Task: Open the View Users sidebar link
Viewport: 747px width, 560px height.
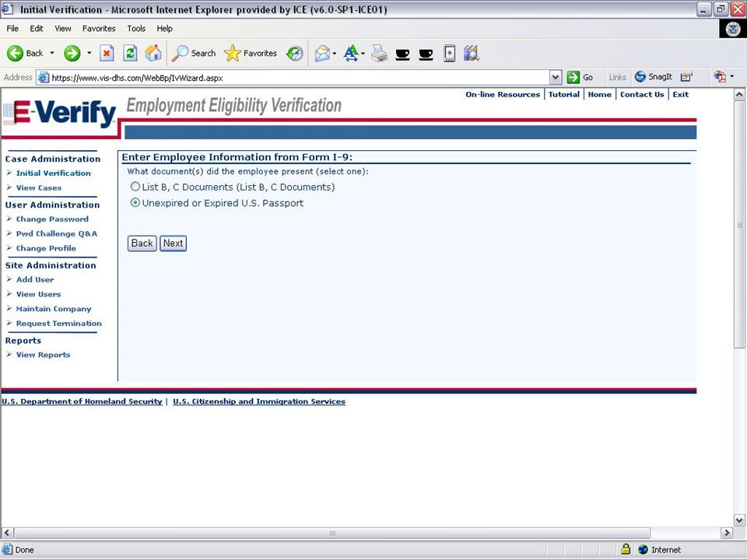Action: click(38, 294)
